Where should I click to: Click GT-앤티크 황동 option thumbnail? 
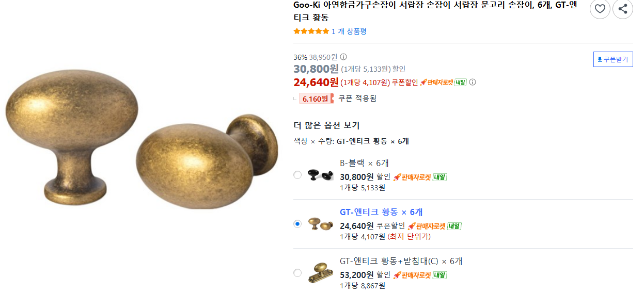[320, 224]
